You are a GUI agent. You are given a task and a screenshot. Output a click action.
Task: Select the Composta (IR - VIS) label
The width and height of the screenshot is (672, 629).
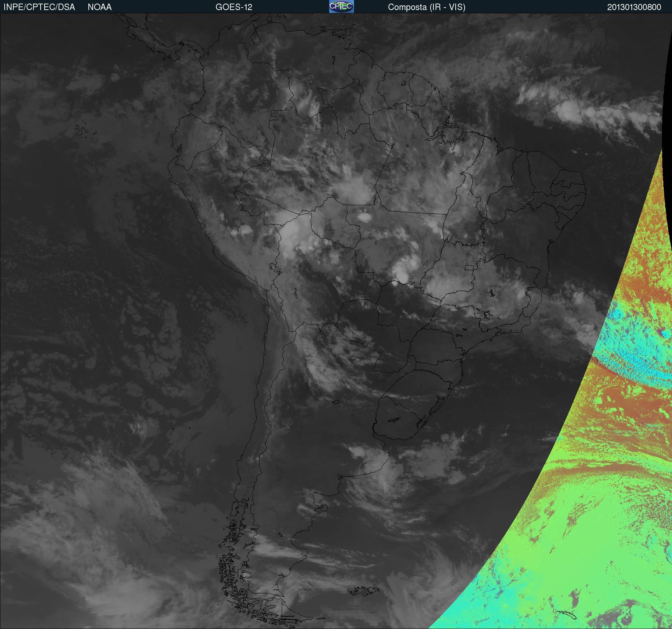coord(427,7)
